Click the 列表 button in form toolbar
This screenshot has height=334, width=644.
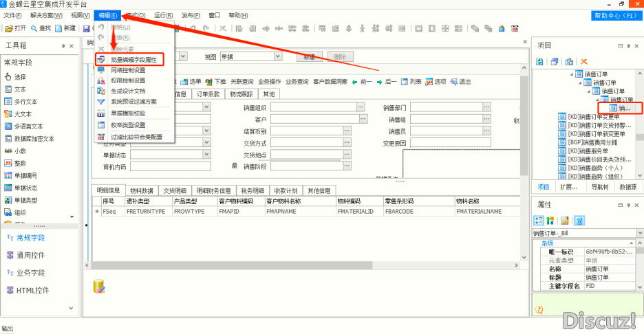[411, 81]
